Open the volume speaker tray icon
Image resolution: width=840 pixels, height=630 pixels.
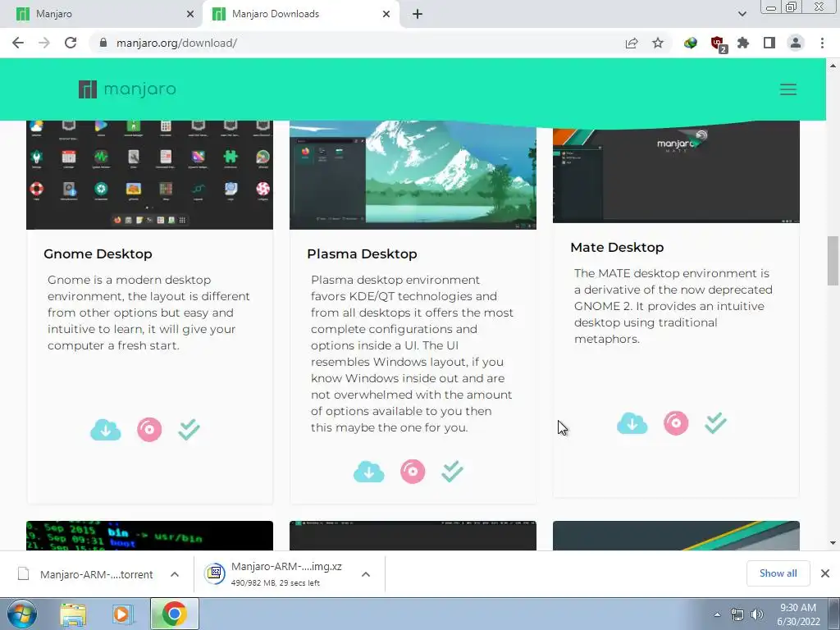click(757, 614)
